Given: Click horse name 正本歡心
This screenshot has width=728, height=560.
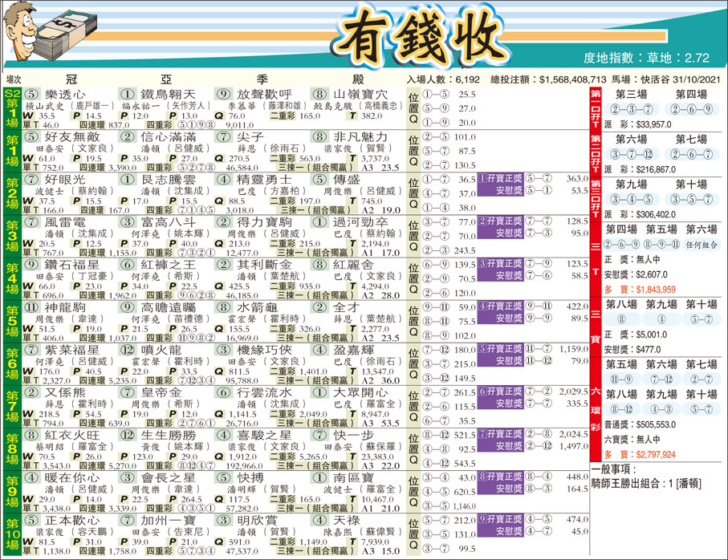Looking at the screenshot, I should (72, 521).
